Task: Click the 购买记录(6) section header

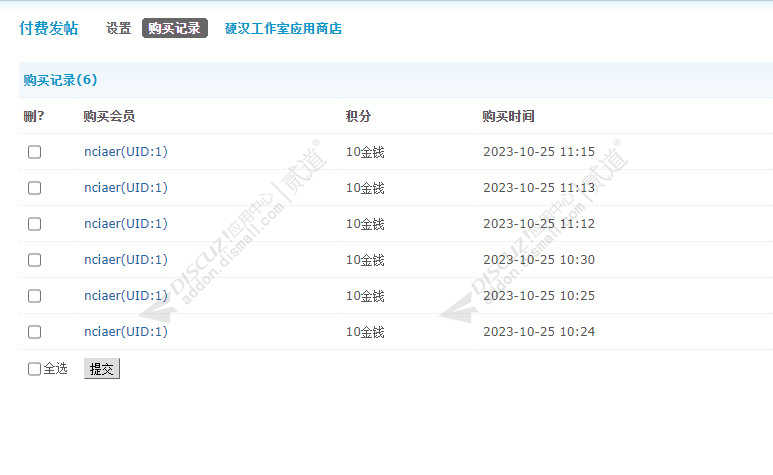Action: click(60, 80)
